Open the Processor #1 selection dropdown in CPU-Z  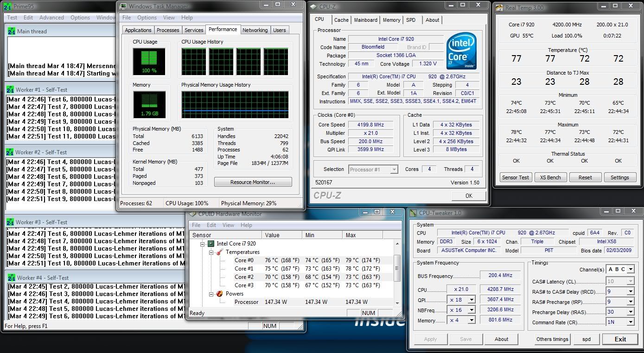tap(394, 170)
